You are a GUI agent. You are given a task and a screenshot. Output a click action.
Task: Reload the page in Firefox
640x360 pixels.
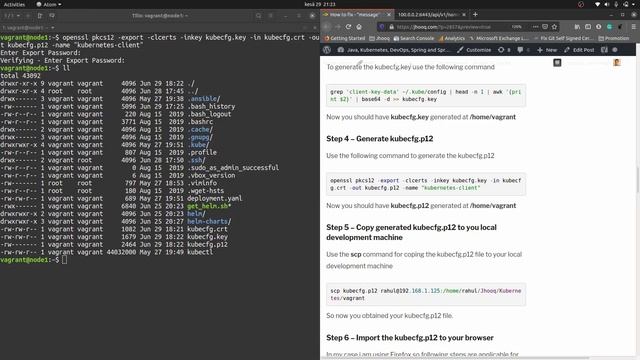(348, 27)
